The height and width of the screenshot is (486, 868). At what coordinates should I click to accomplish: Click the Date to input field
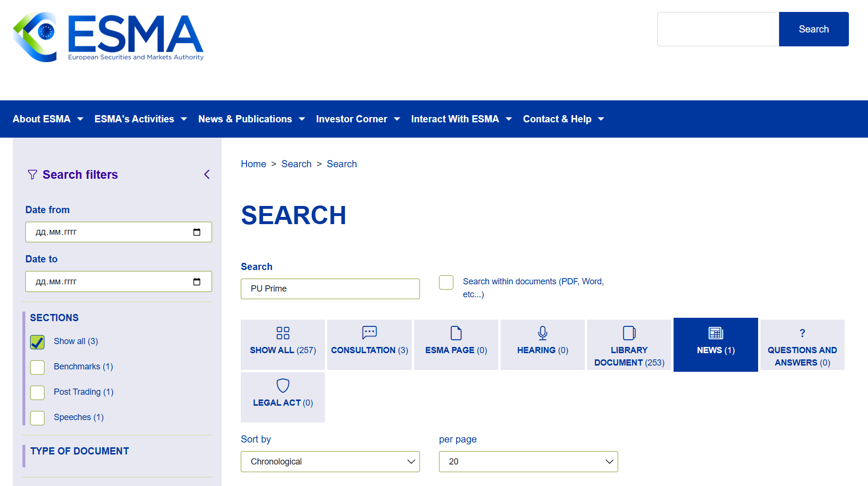(118, 281)
